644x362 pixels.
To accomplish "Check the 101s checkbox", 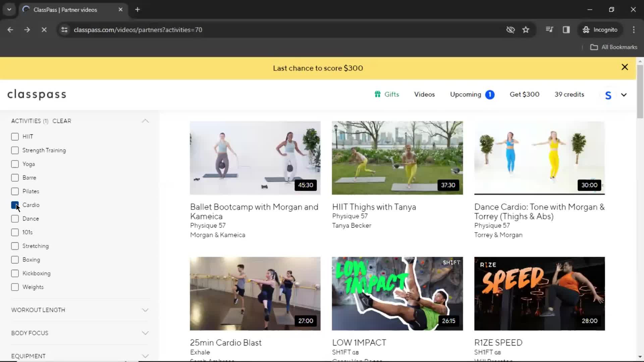I will (x=15, y=232).
